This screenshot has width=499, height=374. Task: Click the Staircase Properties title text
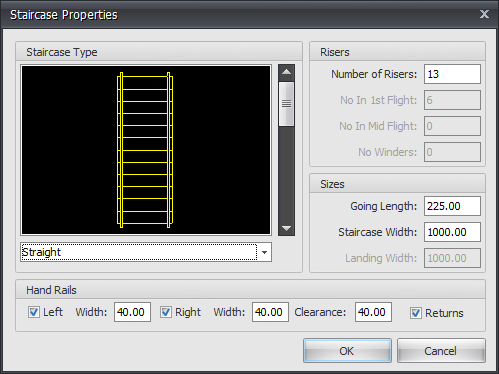(64, 15)
